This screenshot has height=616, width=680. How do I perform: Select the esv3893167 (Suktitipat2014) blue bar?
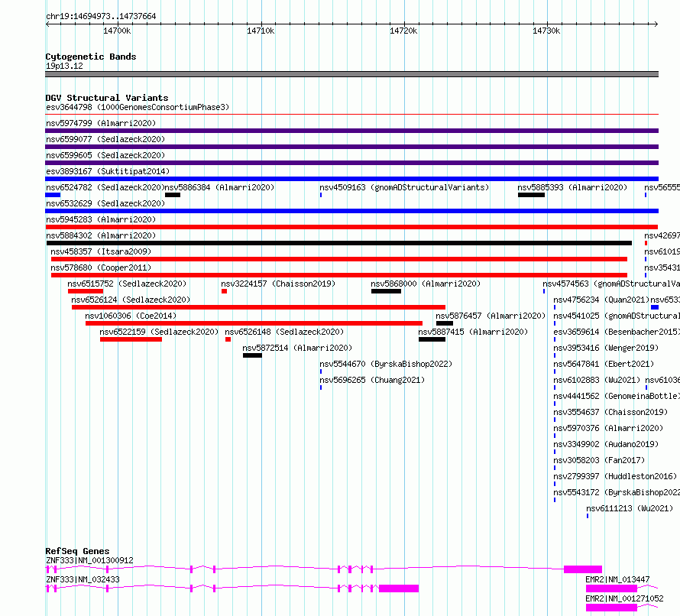point(351,179)
